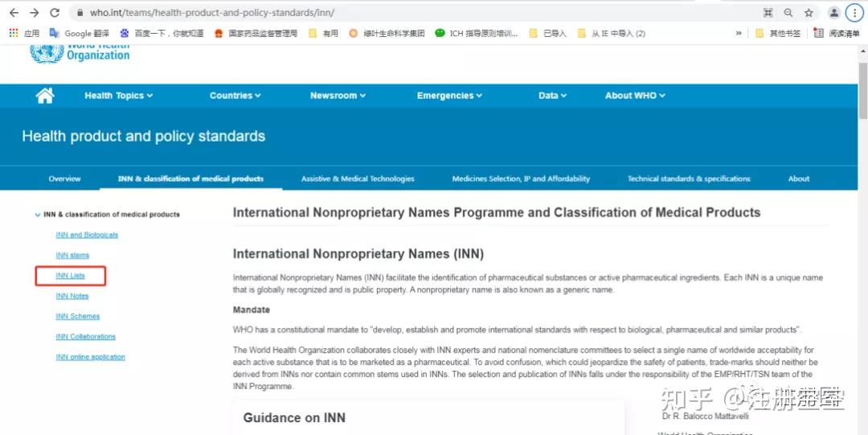
Task: Open the 已导入 bookmark folder
Action: (x=547, y=33)
